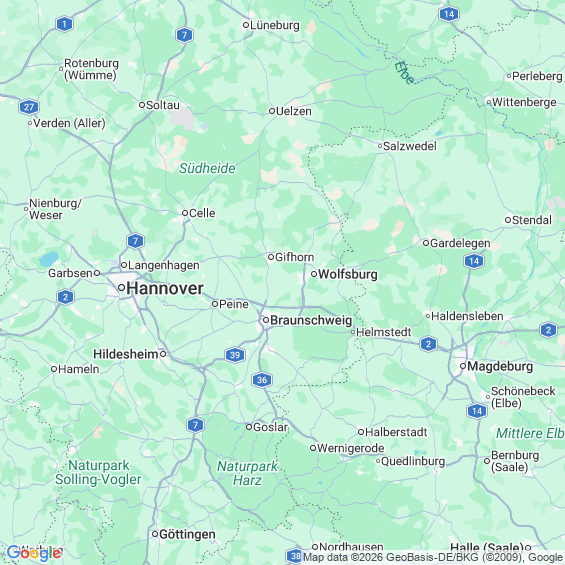Click the Wolfsburg city marker
The width and height of the screenshot is (565, 565).
point(314,274)
